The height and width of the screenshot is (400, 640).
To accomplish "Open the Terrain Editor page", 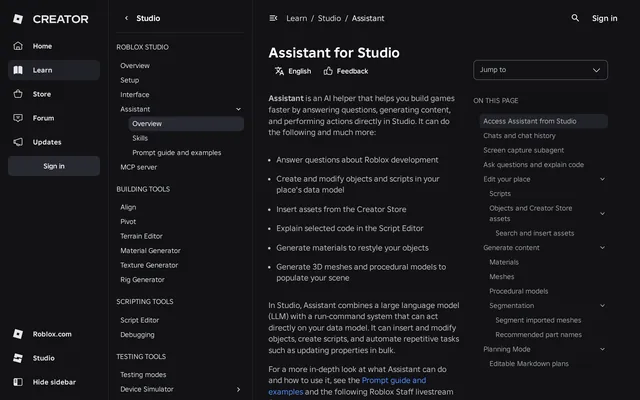I will click(x=141, y=236).
